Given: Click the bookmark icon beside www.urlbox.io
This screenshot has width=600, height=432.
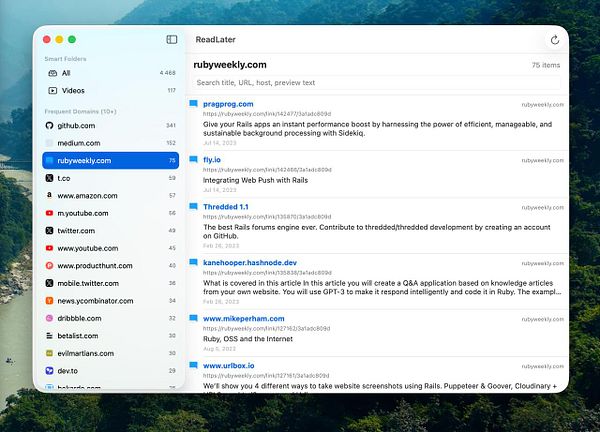Looking at the screenshot, I should (x=194, y=365).
